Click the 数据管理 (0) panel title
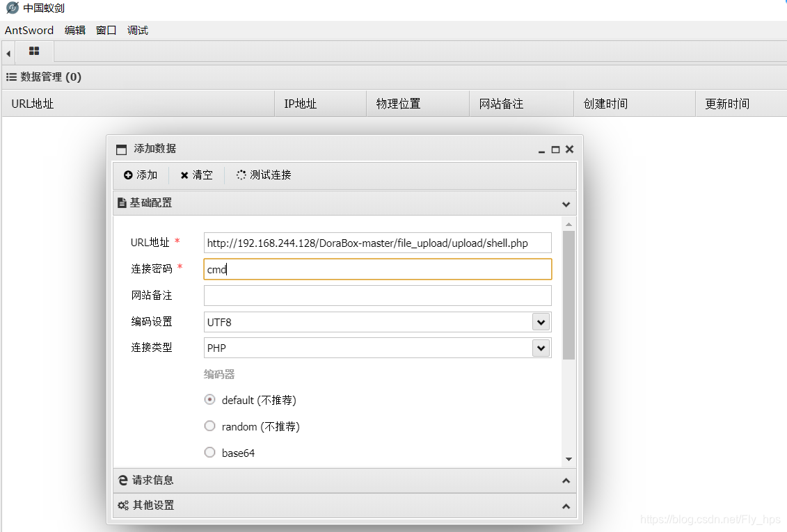This screenshot has width=787, height=532. click(x=51, y=76)
